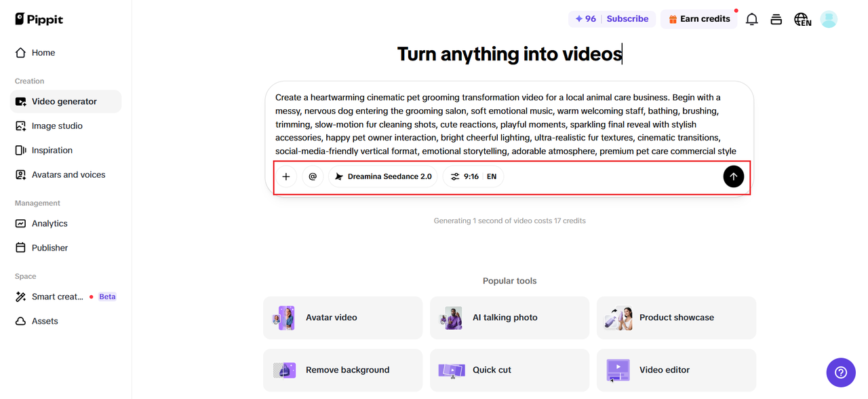This screenshot has width=868, height=399.
Task: Click the @ mention icon
Action: point(313,176)
